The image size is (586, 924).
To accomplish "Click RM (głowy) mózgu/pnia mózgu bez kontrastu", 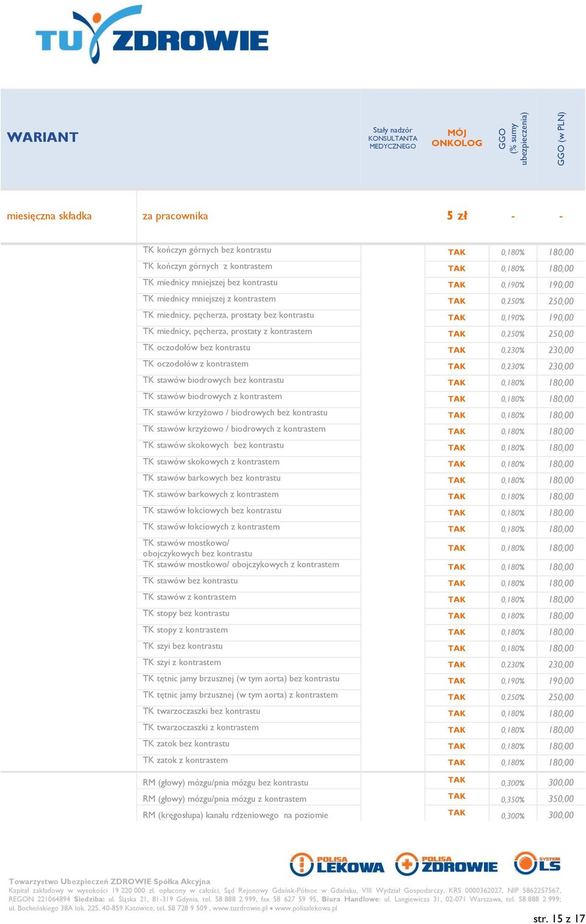I will click(225, 783).
